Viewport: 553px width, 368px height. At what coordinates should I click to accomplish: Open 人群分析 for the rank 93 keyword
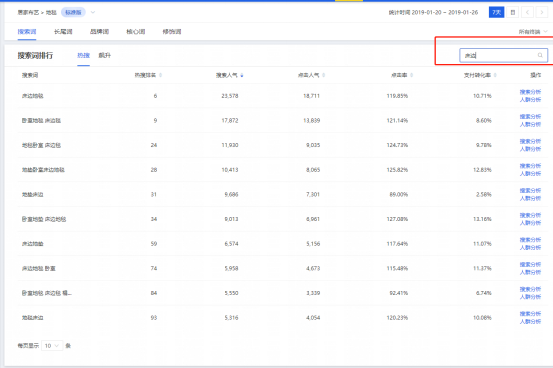530,321
